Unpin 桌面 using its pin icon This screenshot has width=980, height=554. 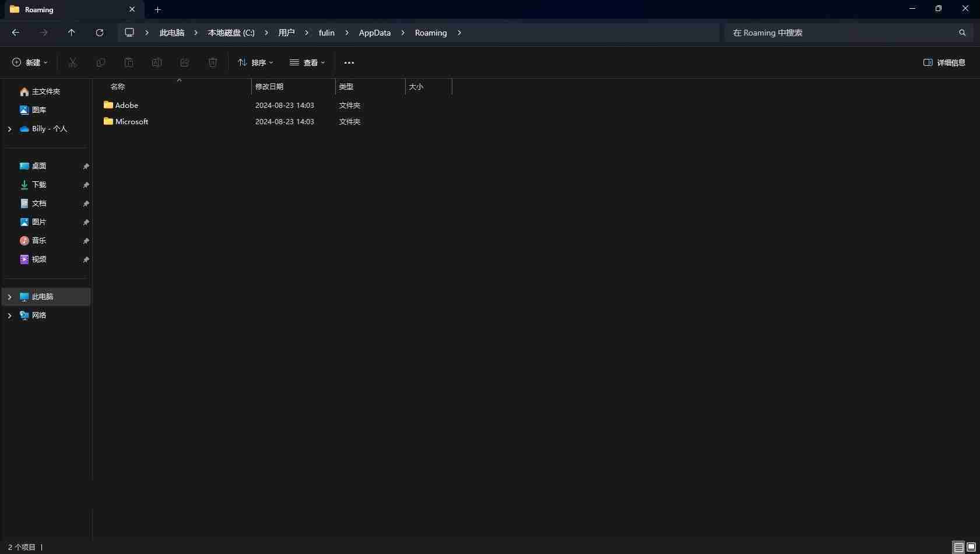[86, 166]
